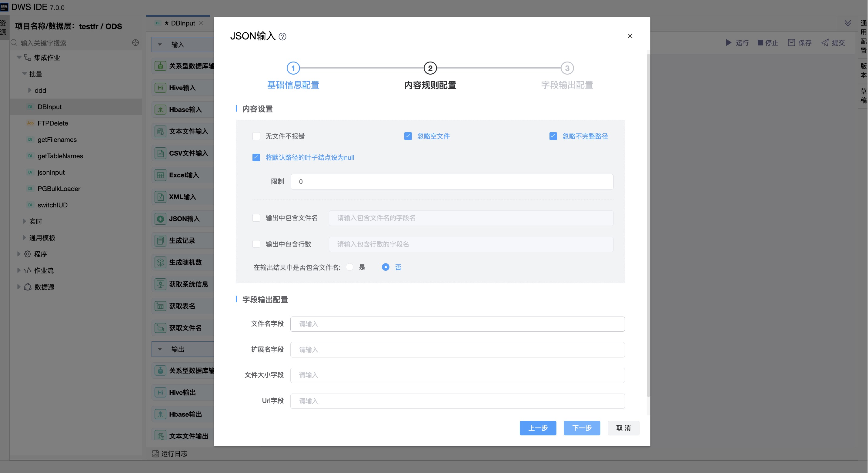Click the Excel输入 component icon

pos(160,175)
